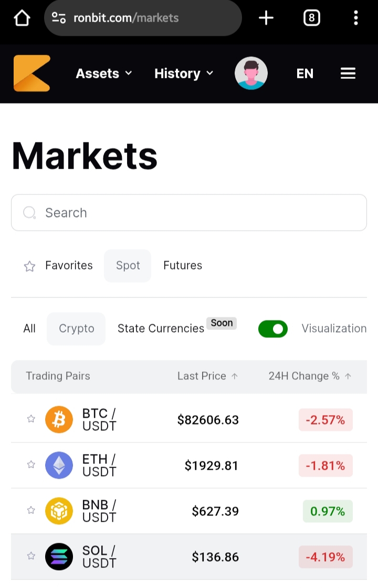This screenshot has width=378, height=588.
Task: Toggle the Visualization switch off
Action: [272, 329]
